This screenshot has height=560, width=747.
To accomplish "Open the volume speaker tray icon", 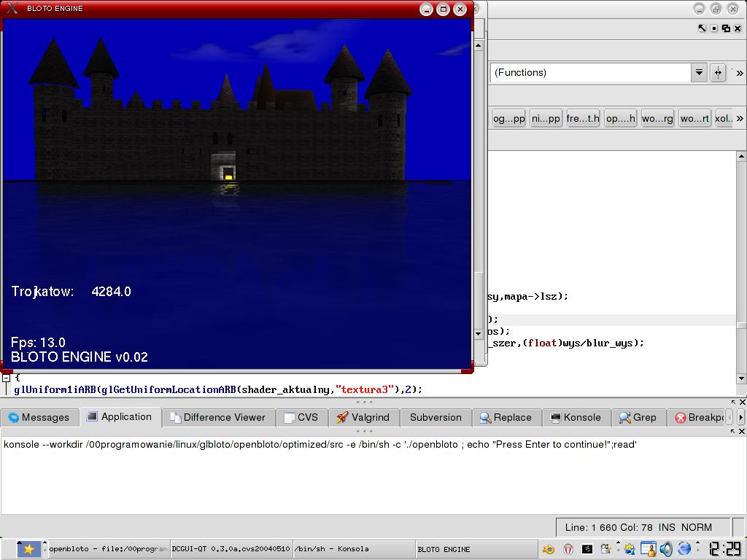I will [x=665, y=550].
